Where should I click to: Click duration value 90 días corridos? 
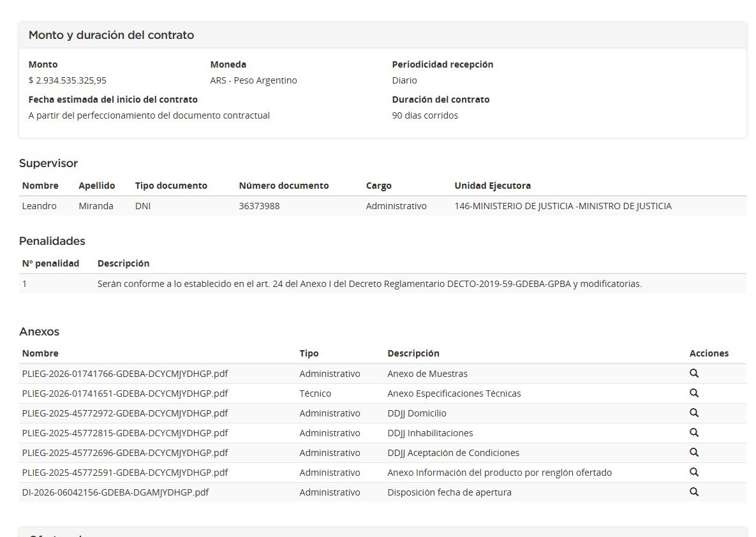click(x=425, y=115)
